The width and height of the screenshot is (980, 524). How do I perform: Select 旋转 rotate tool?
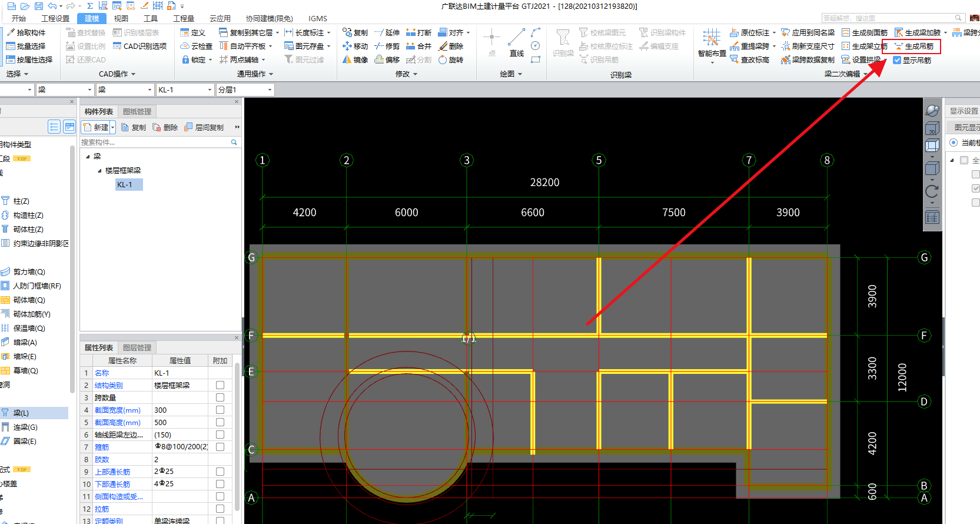click(x=451, y=59)
